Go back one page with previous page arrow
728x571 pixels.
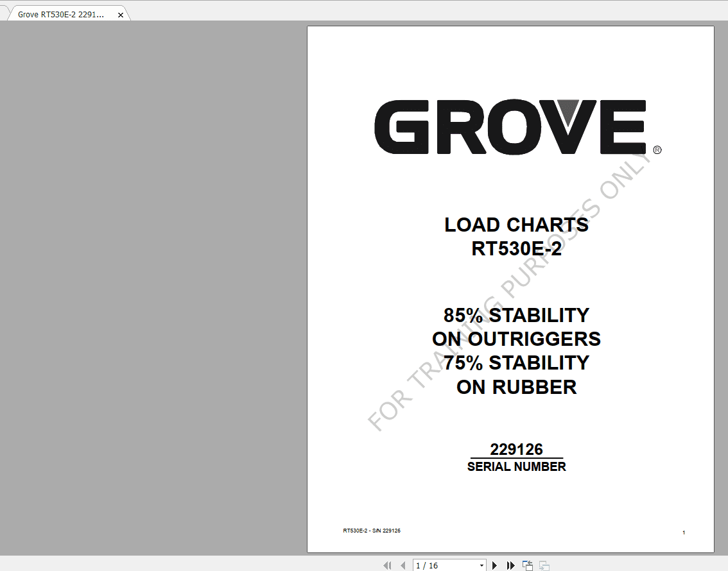click(x=403, y=565)
